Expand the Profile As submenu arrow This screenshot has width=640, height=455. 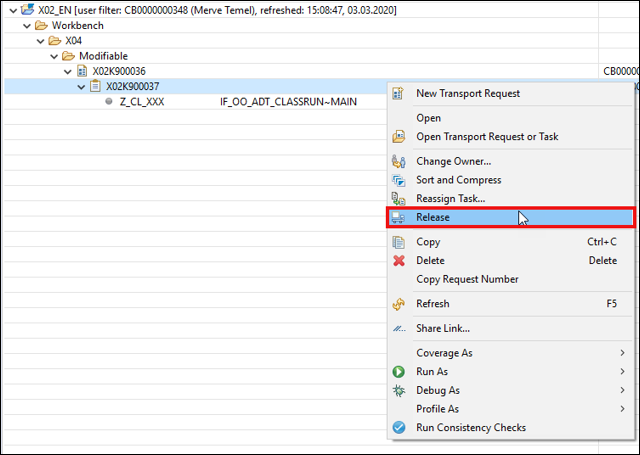(622, 408)
